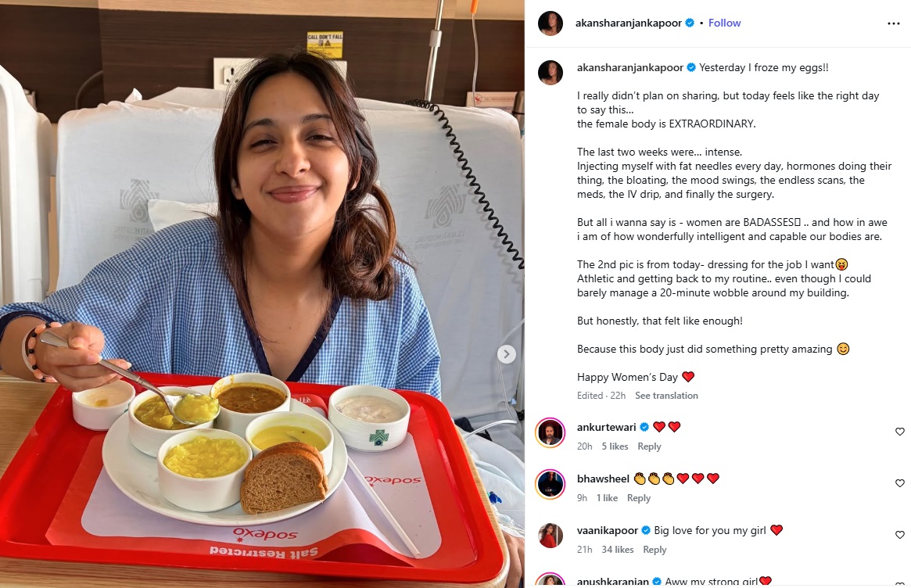Click the hospital meal post photo
The width and height of the screenshot is (911, 588).
pyautogui.click(x=262, y=294)
